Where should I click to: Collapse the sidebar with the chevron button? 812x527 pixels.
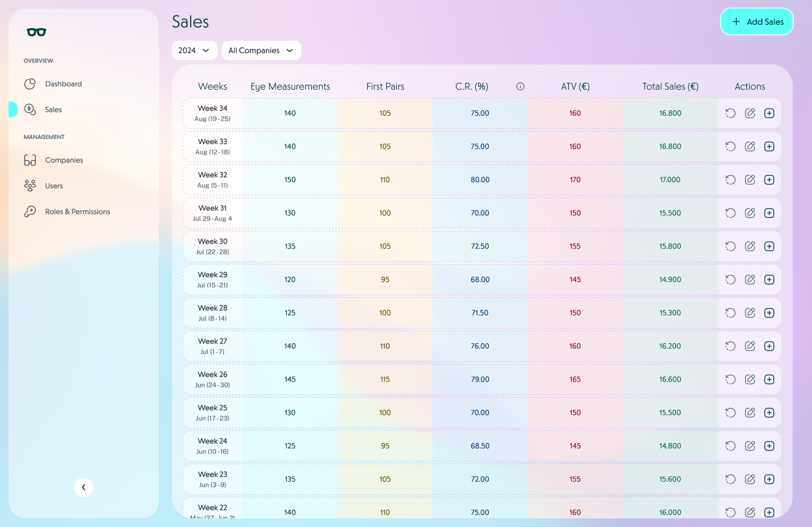point(84,487)
